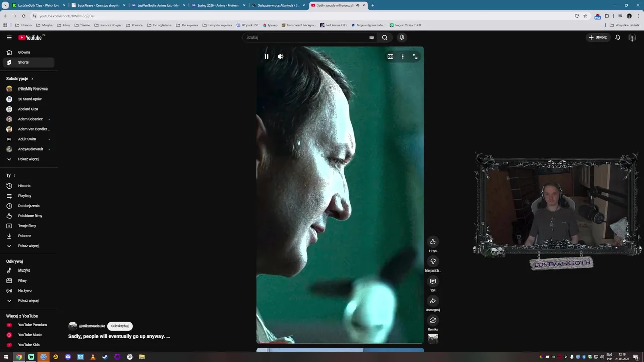The height and width of the screenshot is (362, 644).
Task: Open Playlisty in sidebar
Action: click(29, 196)
